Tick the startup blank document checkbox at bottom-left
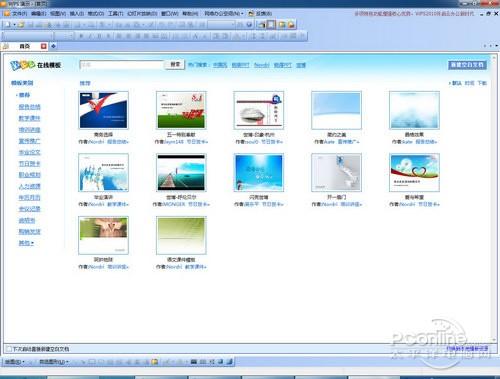This screenshot has height=379, width=500. pos(9,349)
